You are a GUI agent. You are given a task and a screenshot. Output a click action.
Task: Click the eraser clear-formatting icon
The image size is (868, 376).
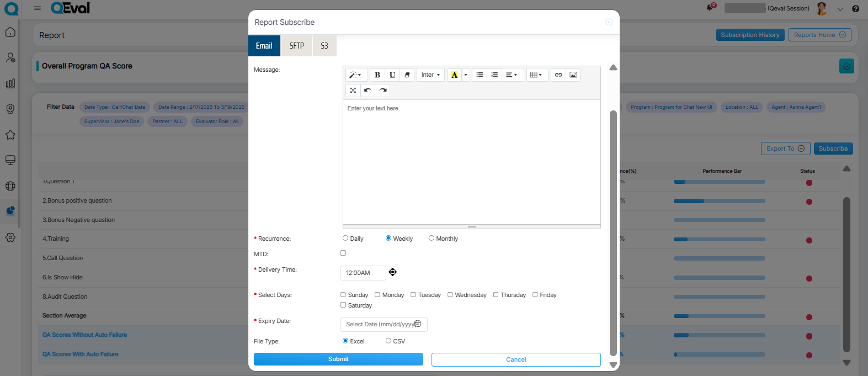[407, 75]
